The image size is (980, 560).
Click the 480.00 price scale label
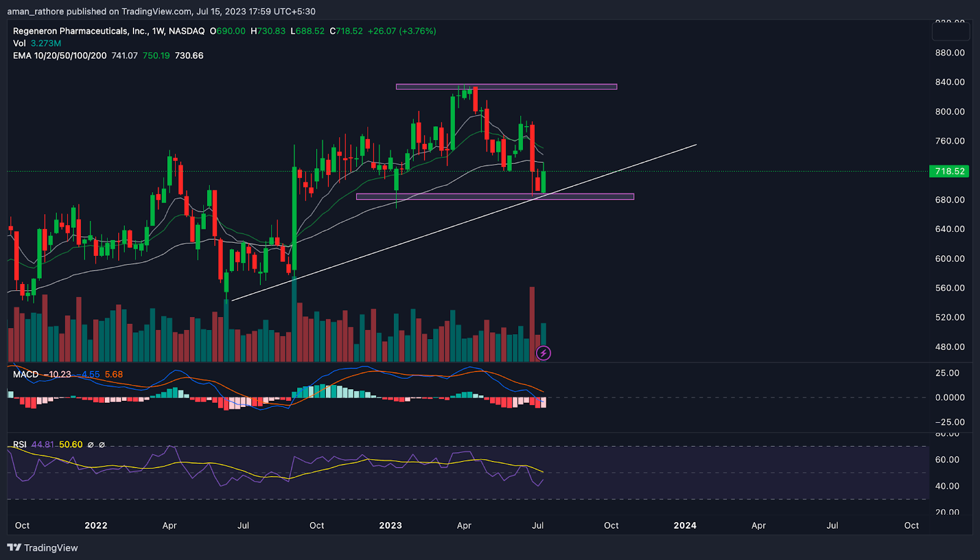tap(950, 347)
